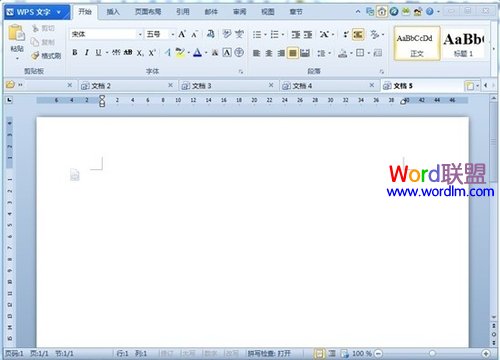This screenshot has height=360, width=500.
Task: Expand the Paragraph group dialog launcher
Action: pyautogui.click(x=382, y=72)
